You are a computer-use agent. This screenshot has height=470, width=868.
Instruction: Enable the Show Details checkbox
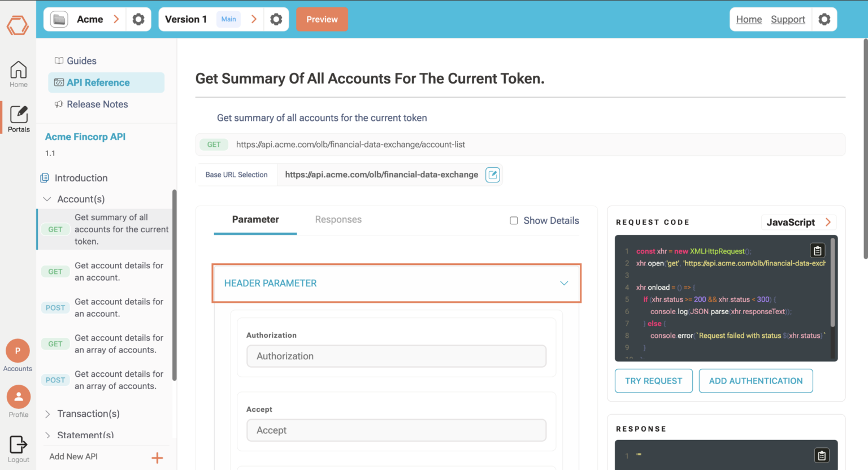[514, 220]
